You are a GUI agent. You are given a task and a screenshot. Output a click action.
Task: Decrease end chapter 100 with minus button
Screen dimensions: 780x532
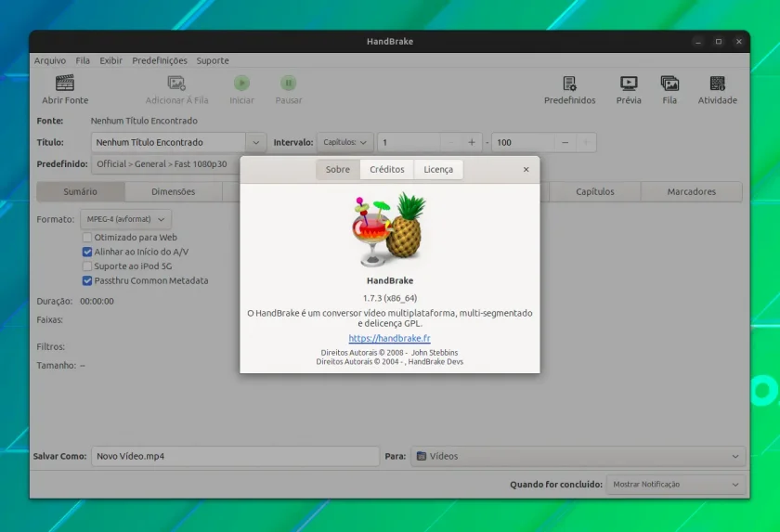tap(565, 142)
